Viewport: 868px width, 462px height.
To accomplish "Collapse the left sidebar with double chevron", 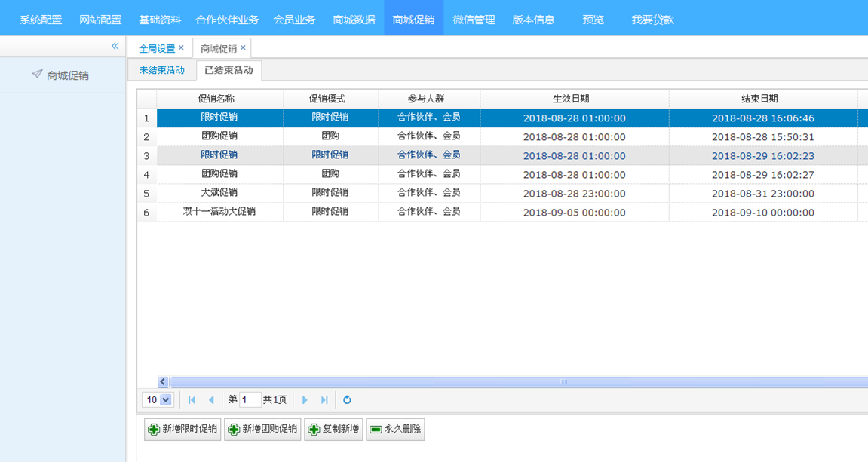I will tap(115, 46).
